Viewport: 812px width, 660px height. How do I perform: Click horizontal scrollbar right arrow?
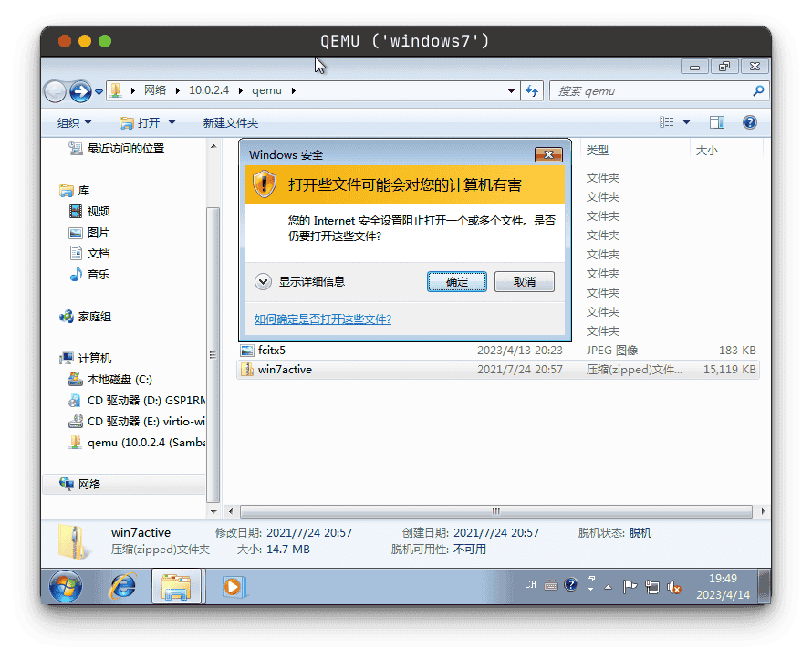click(763, 512)
